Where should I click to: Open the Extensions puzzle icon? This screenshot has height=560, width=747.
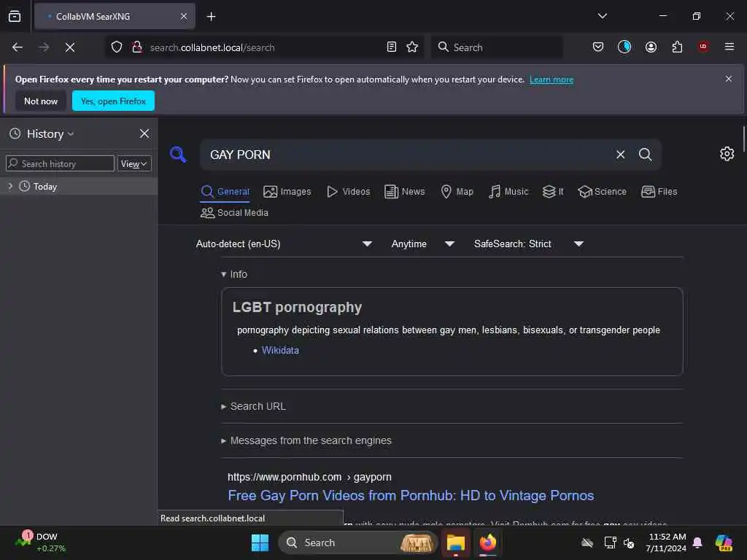[677, 47]
